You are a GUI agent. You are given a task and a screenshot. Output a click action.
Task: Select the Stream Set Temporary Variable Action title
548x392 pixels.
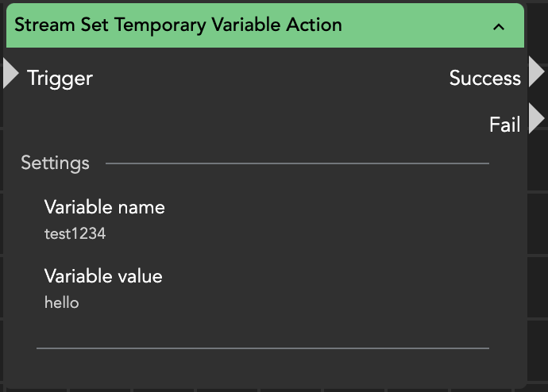click(x=178, y=25)
